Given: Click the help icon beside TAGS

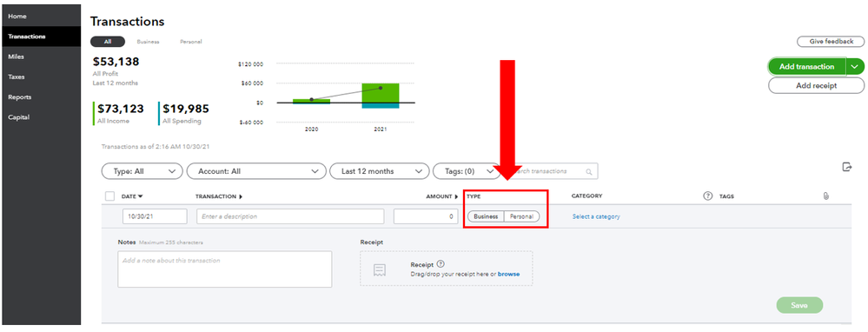Looking at the screenshot, I should pos(707,196).
